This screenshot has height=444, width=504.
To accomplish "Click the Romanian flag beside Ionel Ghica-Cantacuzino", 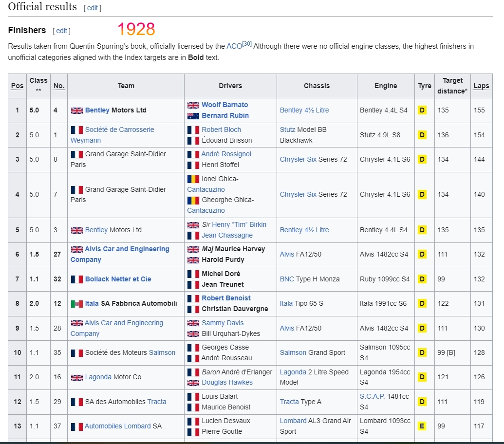I will [193, 179].
